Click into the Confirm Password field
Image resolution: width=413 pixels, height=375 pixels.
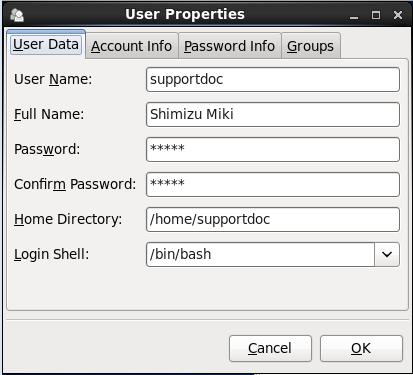273,184
